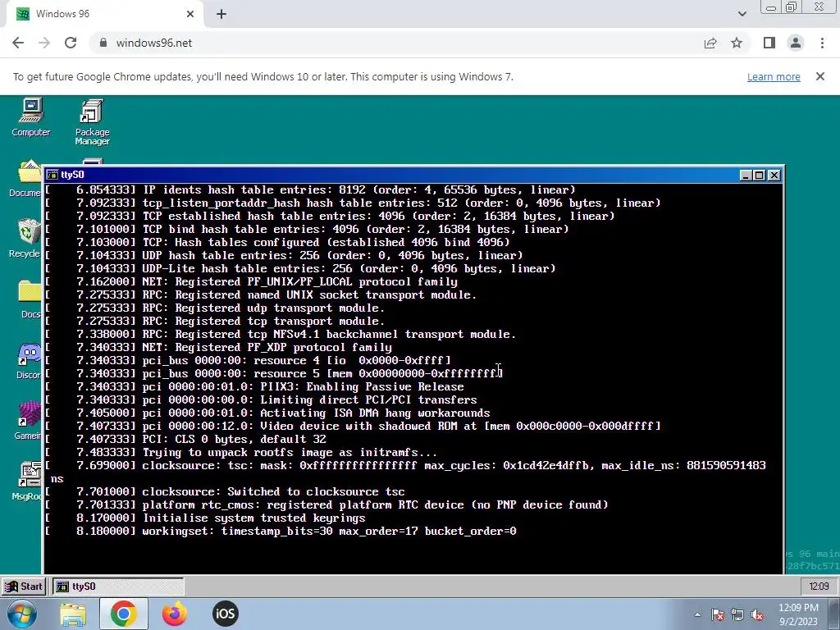Viewport: 840px width, 630px height.
Task: Minimize the ttyS0 window
Action: 746,176
